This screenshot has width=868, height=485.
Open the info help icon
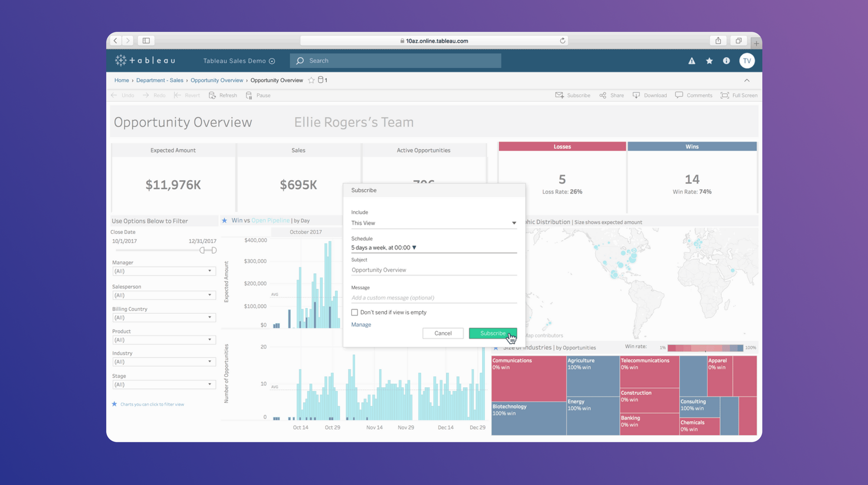(x=726, y=61)
